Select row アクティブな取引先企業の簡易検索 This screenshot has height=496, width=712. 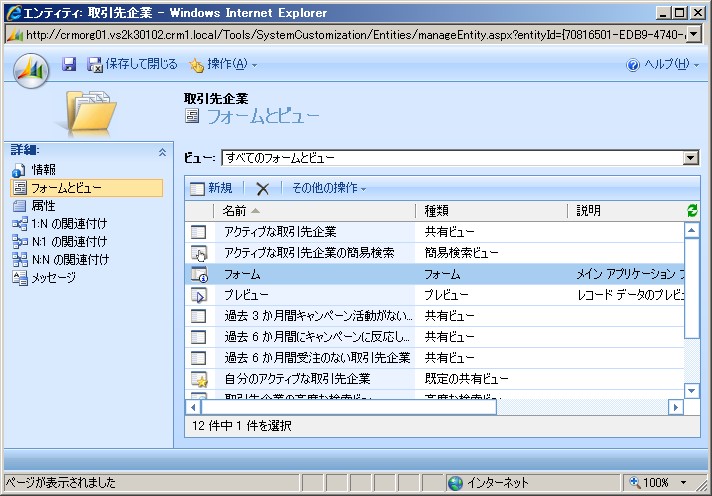(435, 253)
